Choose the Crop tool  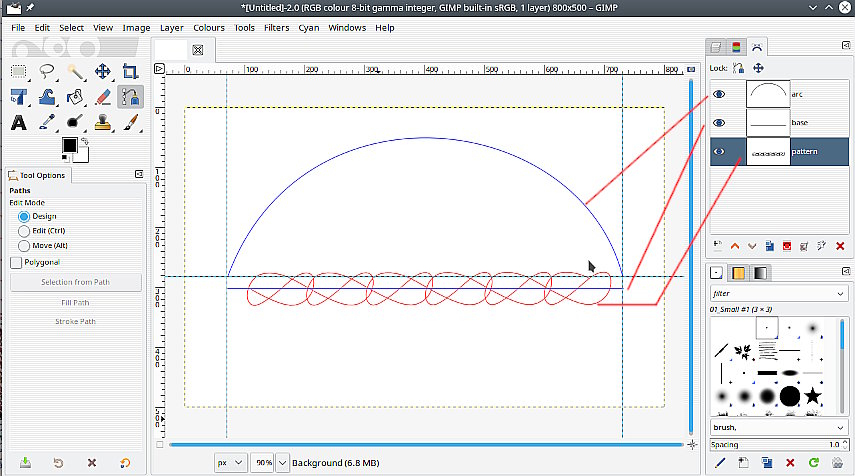click(130, 71)
